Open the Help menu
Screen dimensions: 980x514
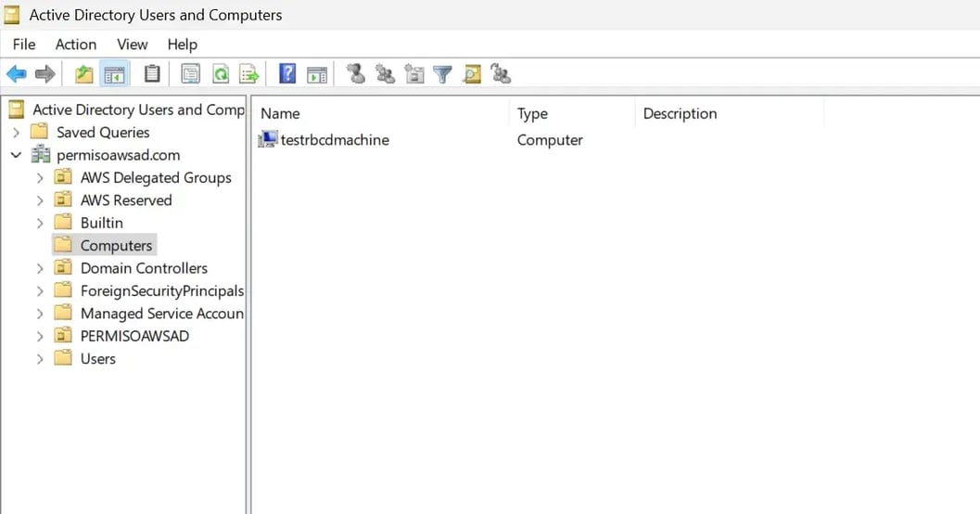pos(182,45)
